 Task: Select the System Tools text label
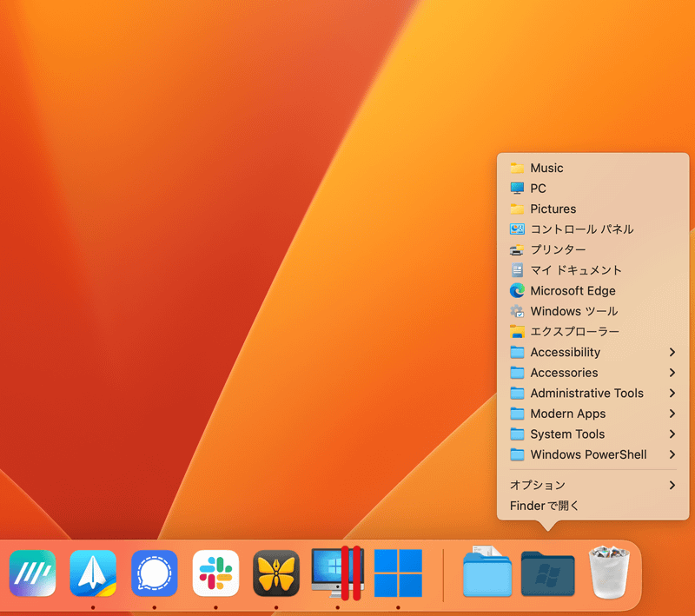[x=568, y=434]
